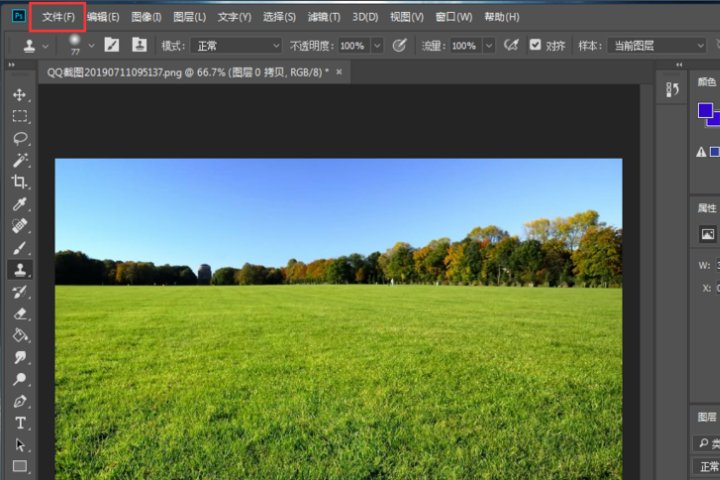Click the landscape image canvas
The height and width of the screenshot is (480, 720).
(338, 319)
